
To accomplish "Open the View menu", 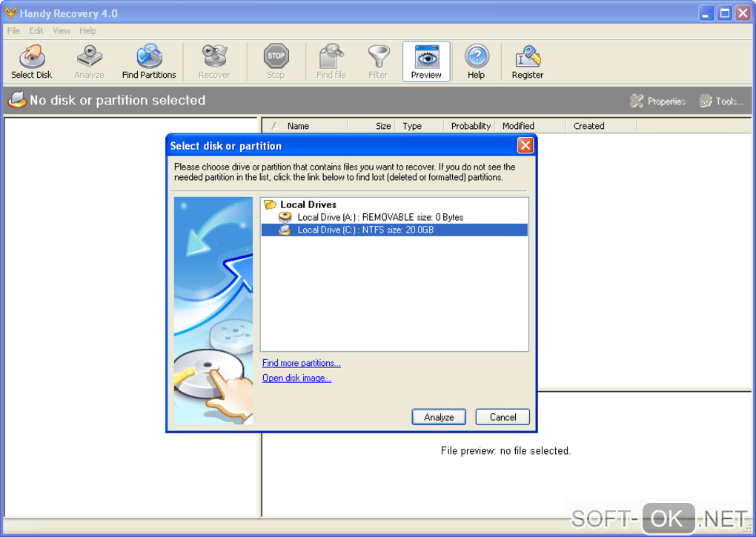I will pos(62,31).
